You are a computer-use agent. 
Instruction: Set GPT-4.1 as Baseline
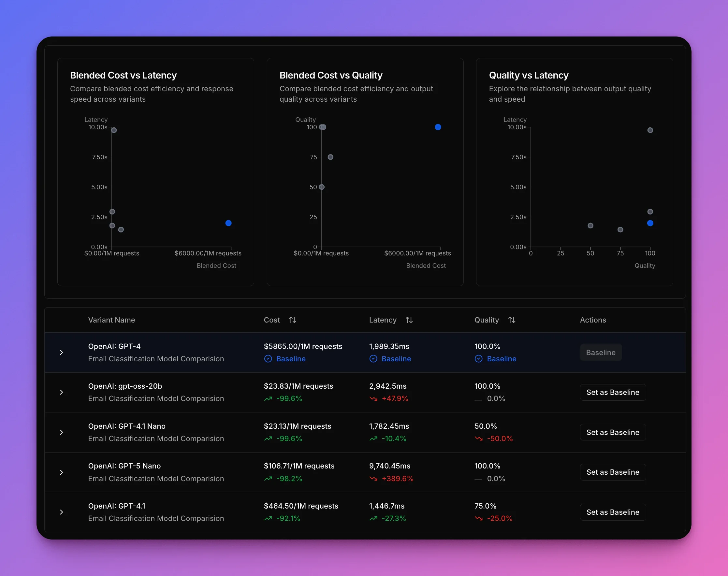(x=612, y=512)
